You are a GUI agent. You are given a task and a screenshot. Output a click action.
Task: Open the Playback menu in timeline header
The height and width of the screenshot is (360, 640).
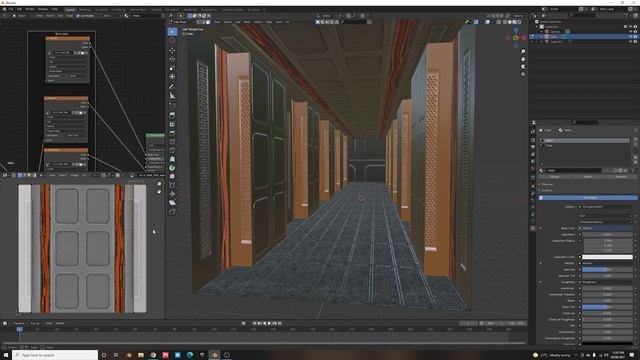19,323
